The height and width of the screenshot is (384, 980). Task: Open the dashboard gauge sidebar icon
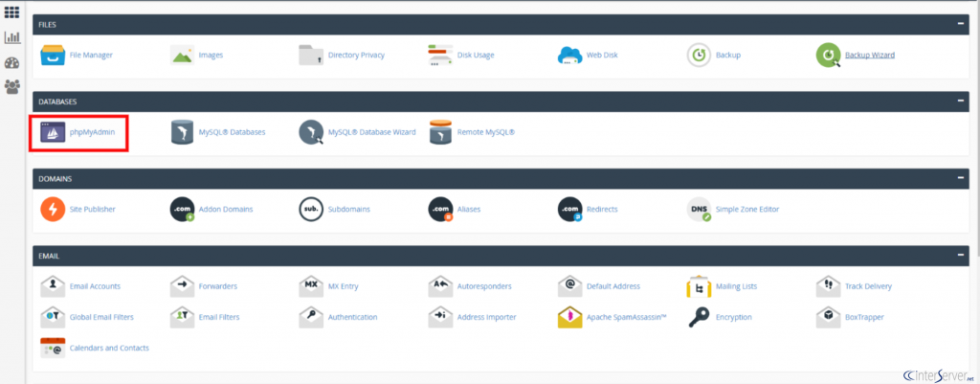coord(11,62)
